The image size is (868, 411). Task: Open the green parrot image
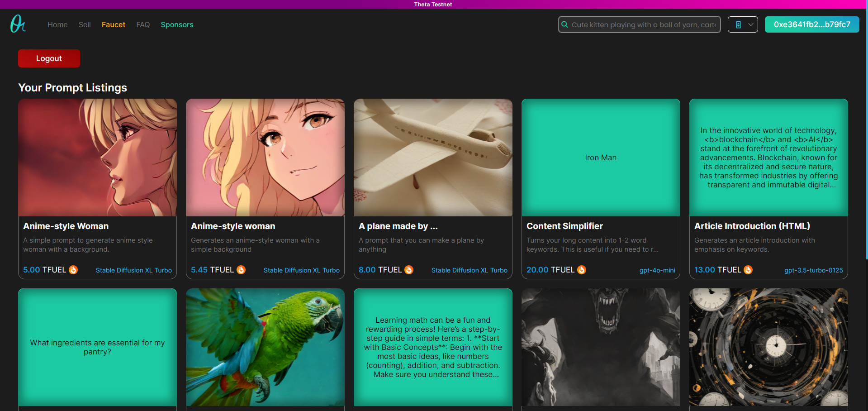pyautogui.click(x=266, y=347)
